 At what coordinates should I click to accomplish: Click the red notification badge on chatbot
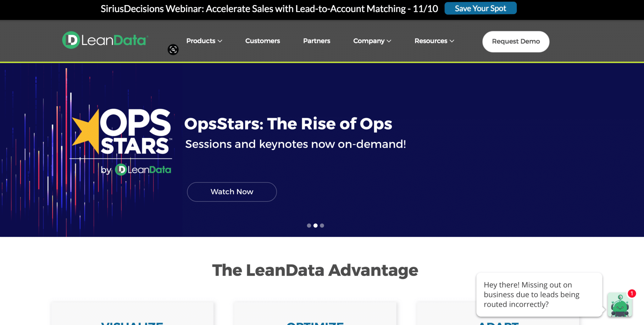(x=632, y=294)
